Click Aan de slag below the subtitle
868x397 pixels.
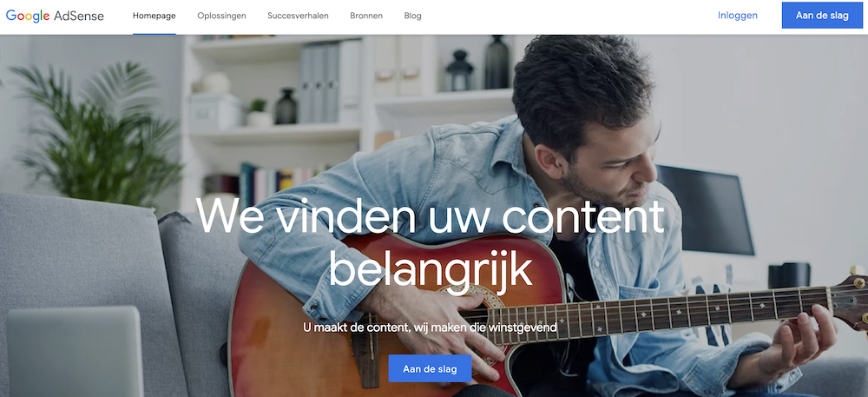tap(430, 368)
